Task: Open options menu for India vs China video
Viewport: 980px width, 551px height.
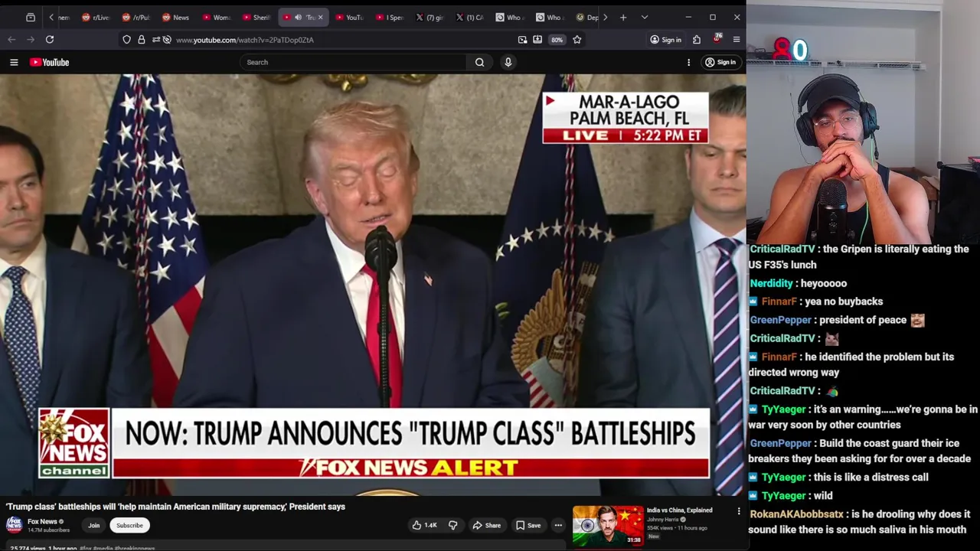Action: point(739,511)
